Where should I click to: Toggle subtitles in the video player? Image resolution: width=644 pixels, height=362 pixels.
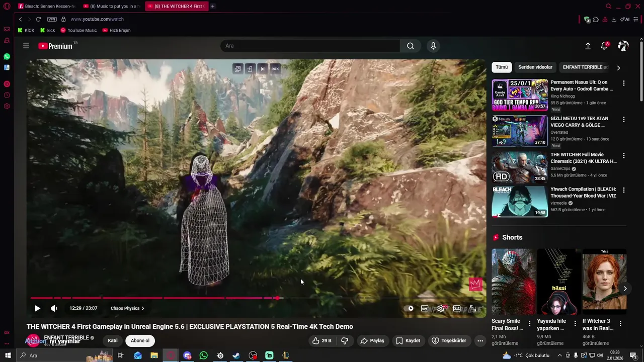point(425,308)
